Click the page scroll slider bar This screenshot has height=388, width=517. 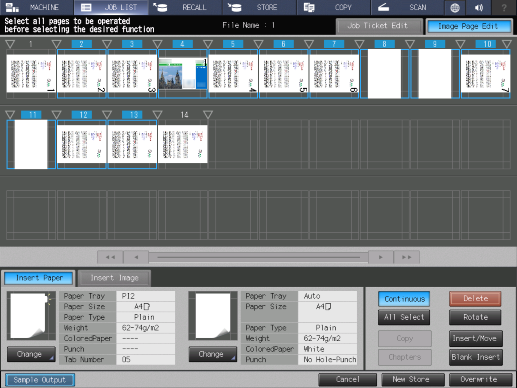point(258,257)
